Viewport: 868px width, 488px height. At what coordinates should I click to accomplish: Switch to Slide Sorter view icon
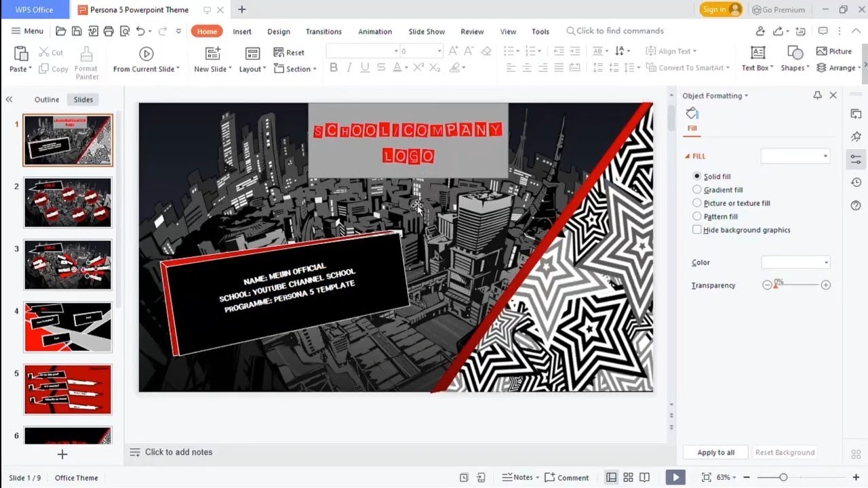click(x=628, y=477)
